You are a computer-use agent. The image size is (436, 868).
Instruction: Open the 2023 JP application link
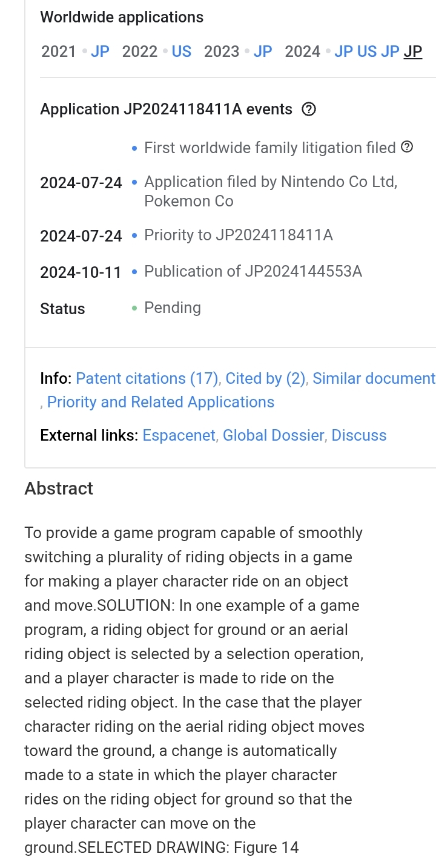coord(263,51)
